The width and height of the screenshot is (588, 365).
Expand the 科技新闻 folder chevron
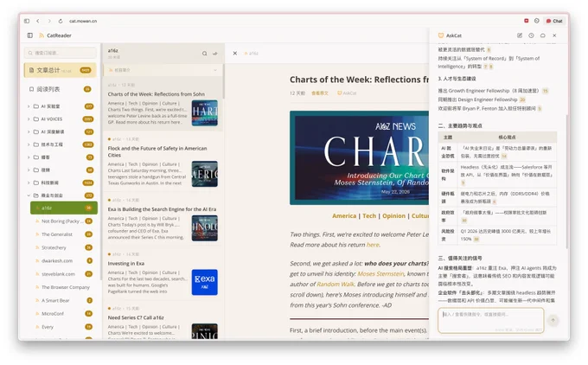click(x=29, y=183)
